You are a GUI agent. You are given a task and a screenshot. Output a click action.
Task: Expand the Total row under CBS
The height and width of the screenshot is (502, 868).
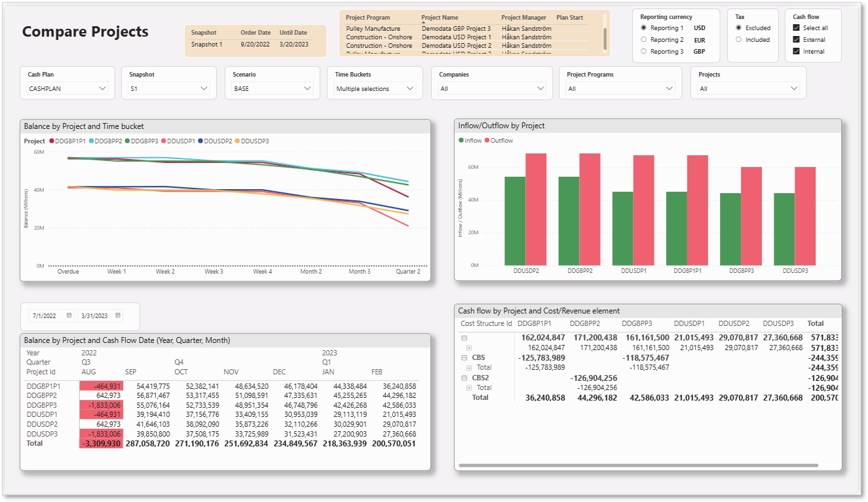[469, 368]
